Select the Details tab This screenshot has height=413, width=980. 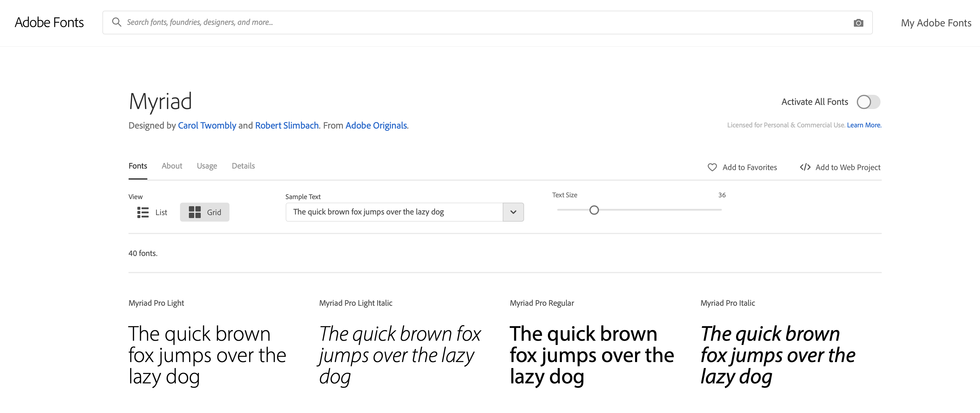(243, 166)
